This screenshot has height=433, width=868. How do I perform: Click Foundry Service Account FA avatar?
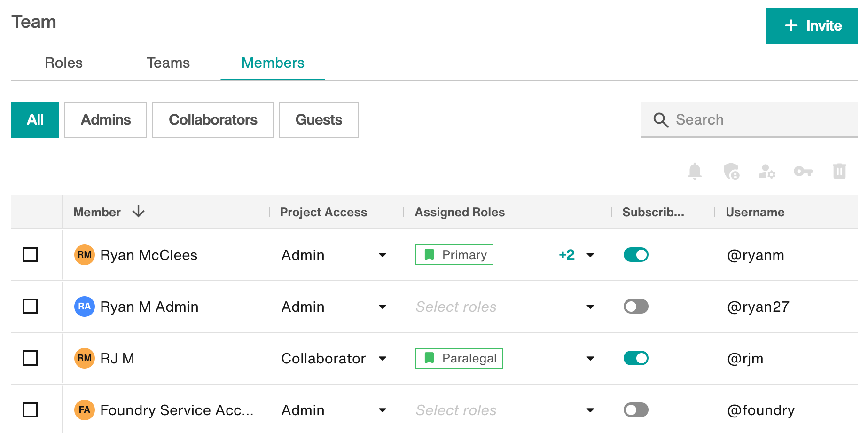pyautogui.click(x=85, y=410)
